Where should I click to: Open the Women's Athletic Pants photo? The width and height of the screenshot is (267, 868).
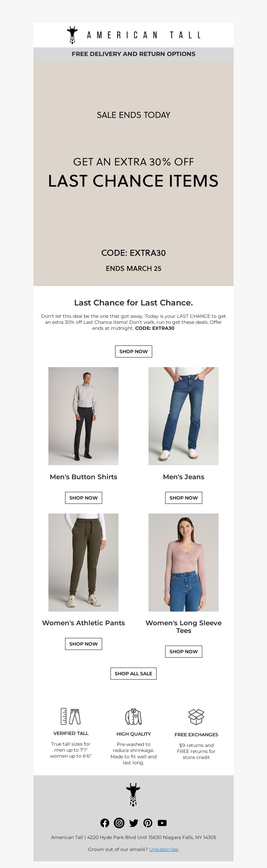[84, 562]
